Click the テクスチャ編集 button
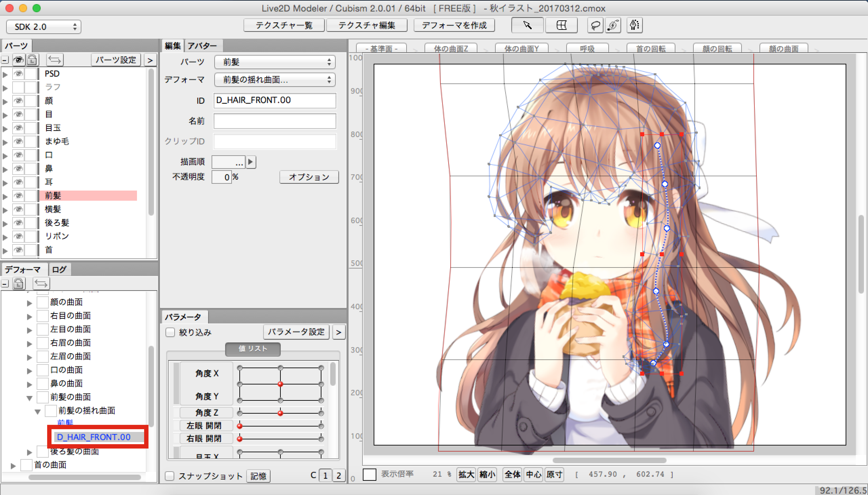Image resolution: width=868 pixels, height=495 pixels. (367, 25)
